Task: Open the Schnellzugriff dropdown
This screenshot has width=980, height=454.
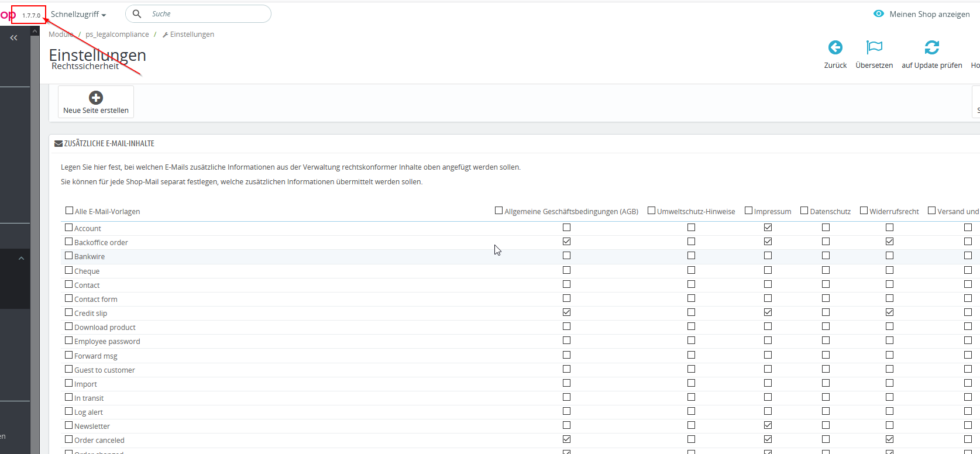Action: tap(78, 14)
